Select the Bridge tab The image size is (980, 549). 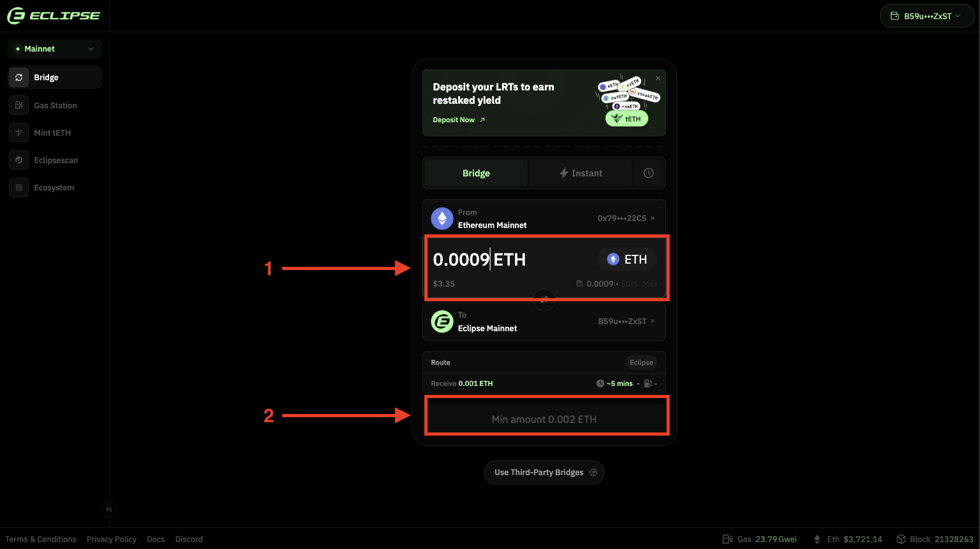(476, 173)
